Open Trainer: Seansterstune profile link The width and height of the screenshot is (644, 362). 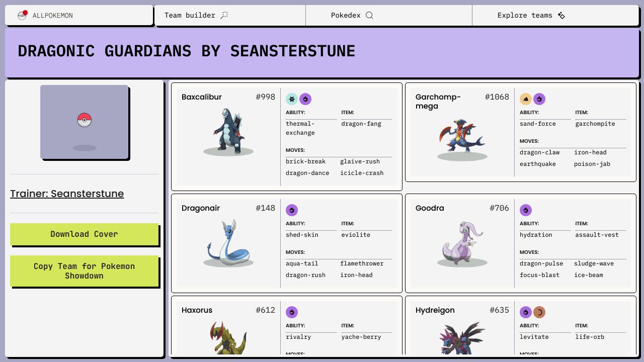point(67,194)
